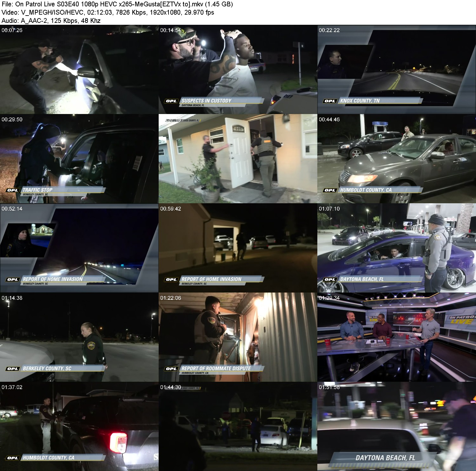Screen dimensions: 476x471
Task: Select the 00:22:22 Knox County frame
Action: click(x=397, y=70)
